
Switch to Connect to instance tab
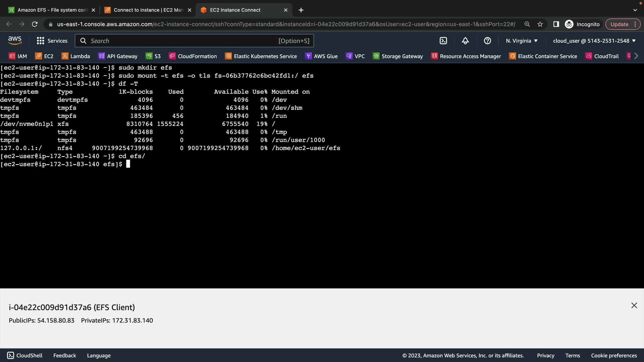point(145,10)
